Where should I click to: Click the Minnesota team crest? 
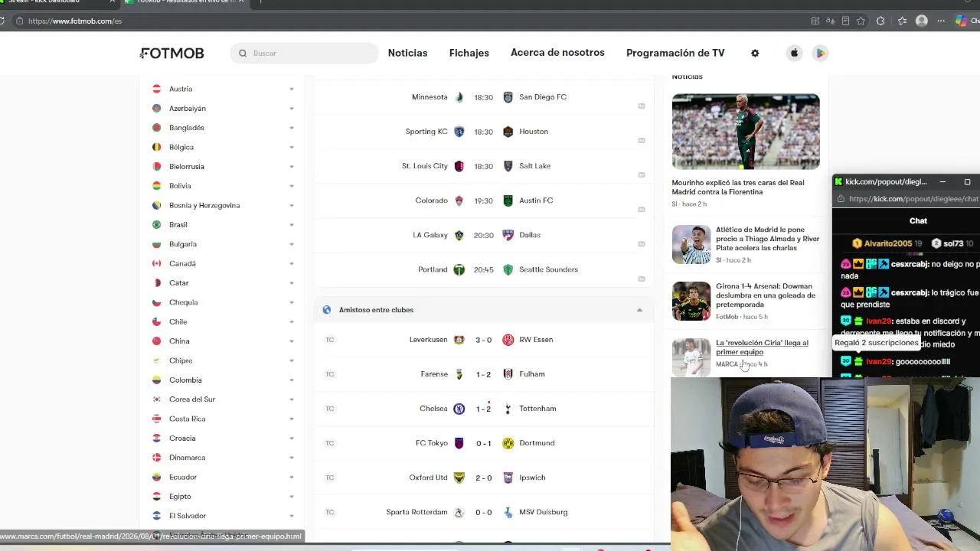459,97
